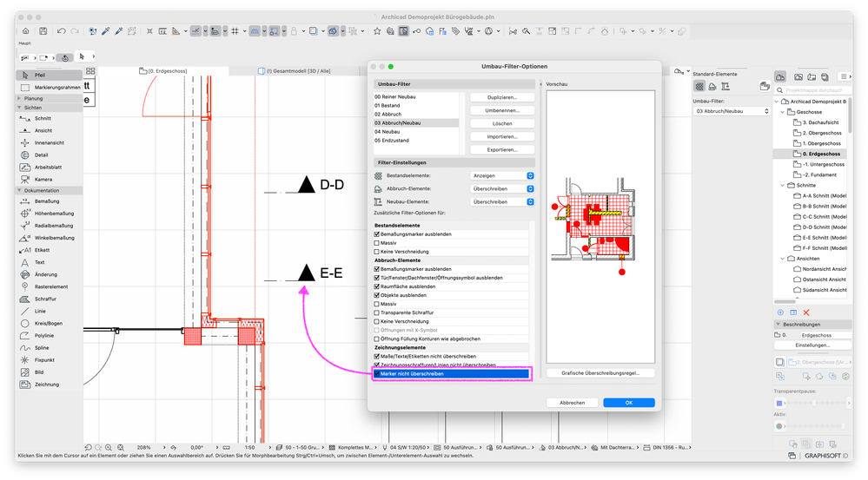
Task: Select the Pfeil arrow tool
Action: click(39, 76)
